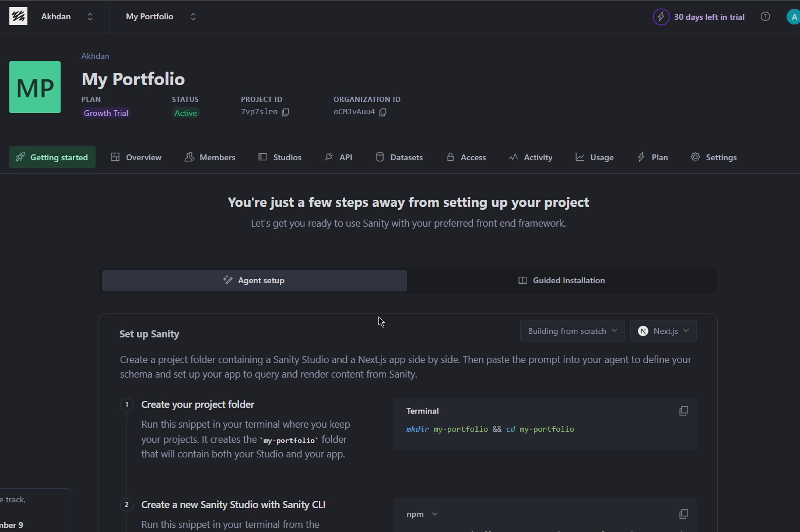800x532 pixels.
Task: Open the Usage tab
Action: click(595, 157)
